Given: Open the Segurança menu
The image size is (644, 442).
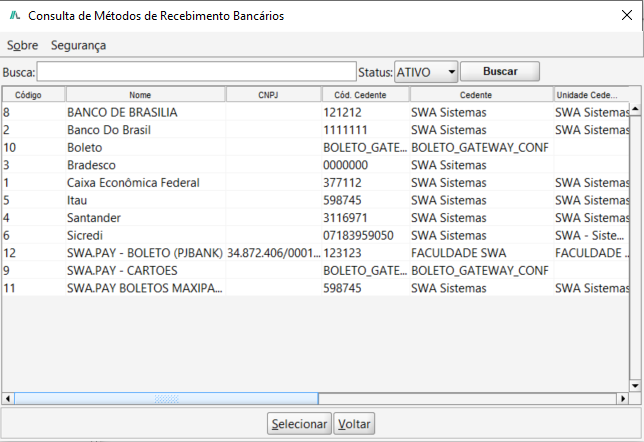Looking at the screenshot, I should [x=78, y=45].
